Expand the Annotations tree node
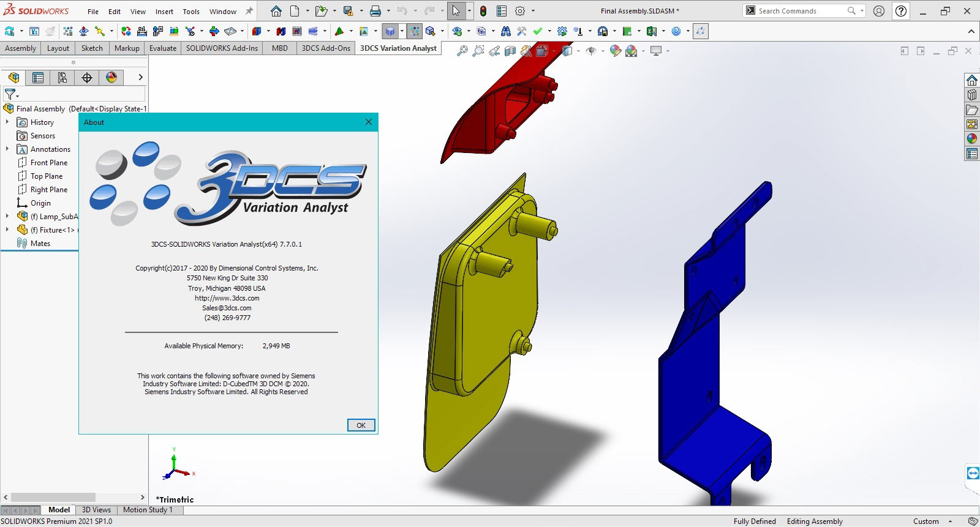 [7, 149]
